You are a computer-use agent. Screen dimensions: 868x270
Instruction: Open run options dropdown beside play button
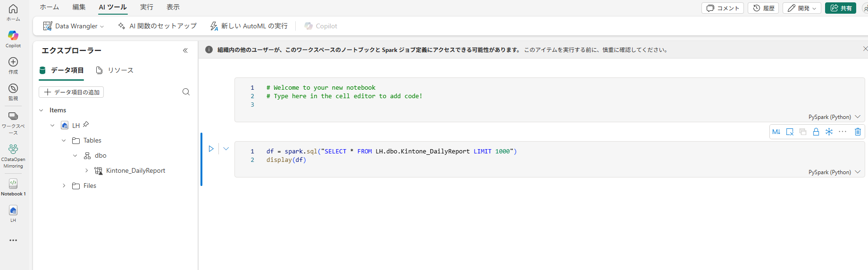pyautogui.click(x=226, y=149)
